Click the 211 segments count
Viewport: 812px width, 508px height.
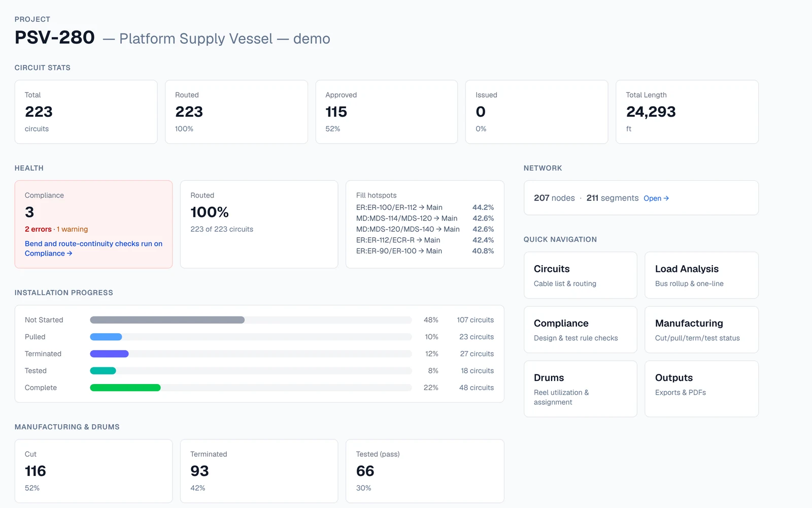[613, 198]
